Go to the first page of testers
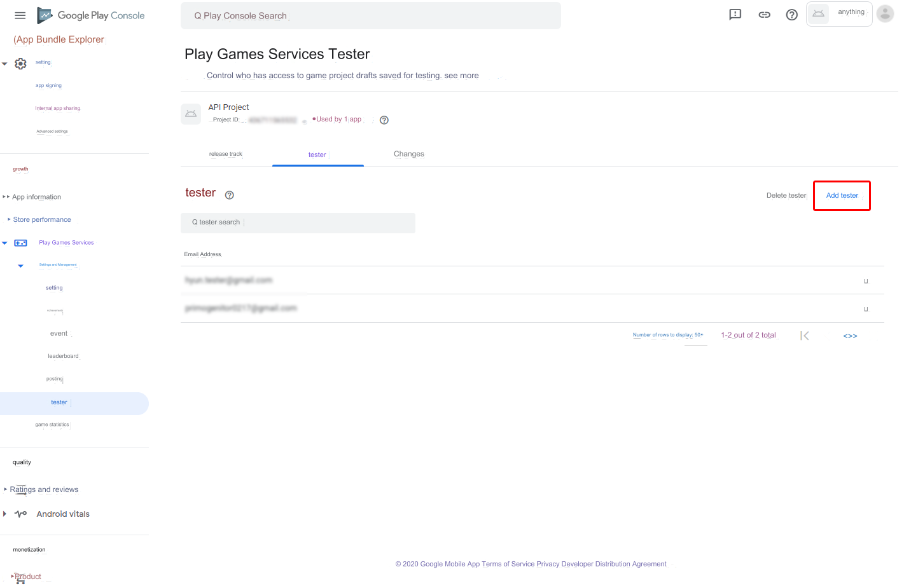 tap(805, 336)
